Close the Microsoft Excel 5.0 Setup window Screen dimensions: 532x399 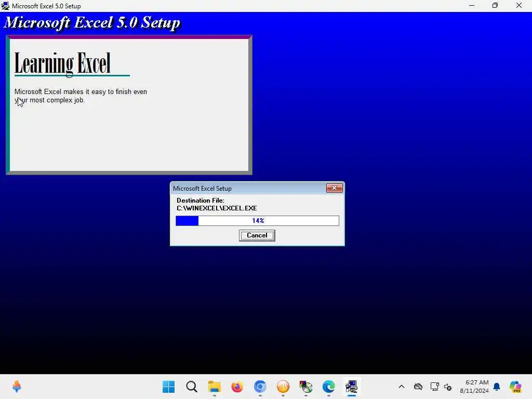click(x=519, y=6)
